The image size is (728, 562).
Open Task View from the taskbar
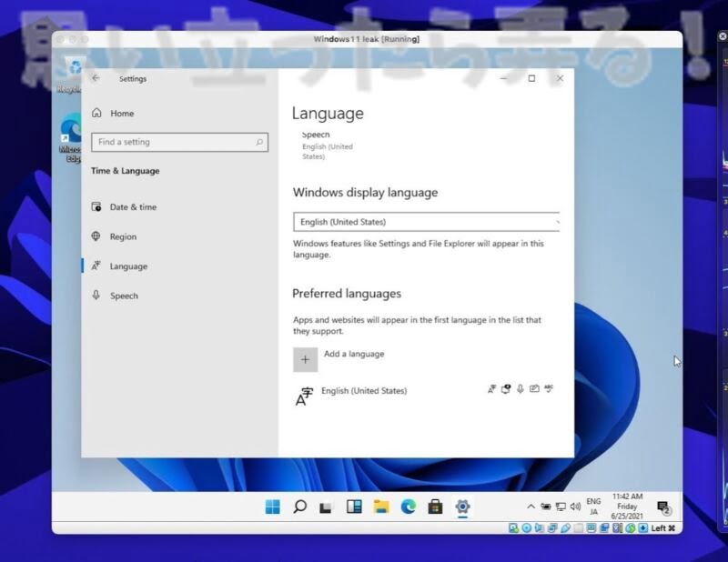click(x=326, y=507)
